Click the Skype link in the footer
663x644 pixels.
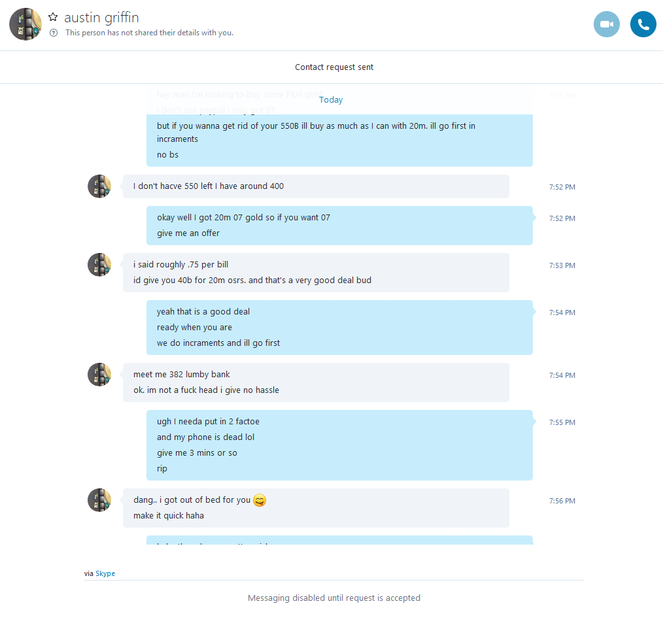pyautogui.click(x=105, y=573)
